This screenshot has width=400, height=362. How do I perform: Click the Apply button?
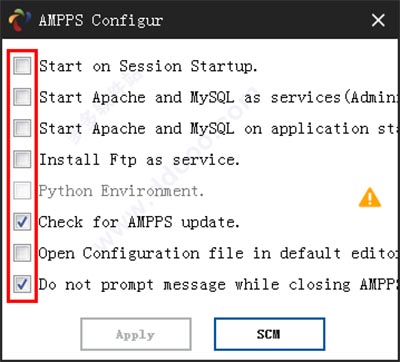136,334
